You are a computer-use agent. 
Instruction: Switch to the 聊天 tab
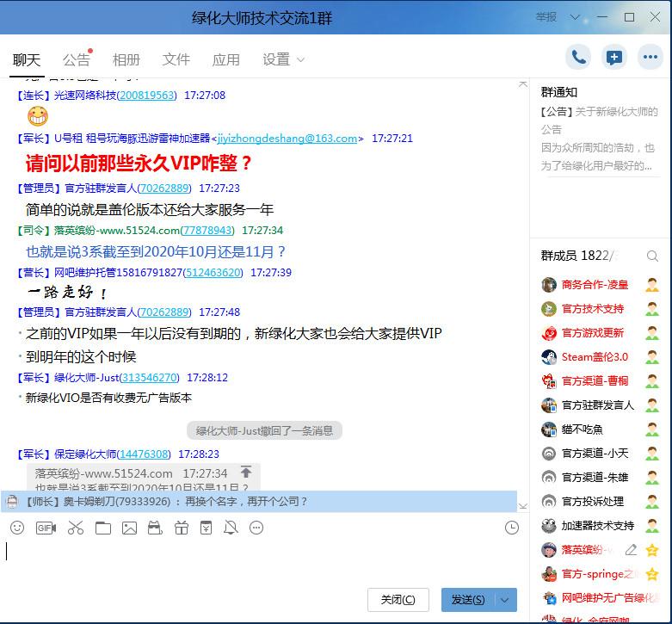tap(27, 60)
